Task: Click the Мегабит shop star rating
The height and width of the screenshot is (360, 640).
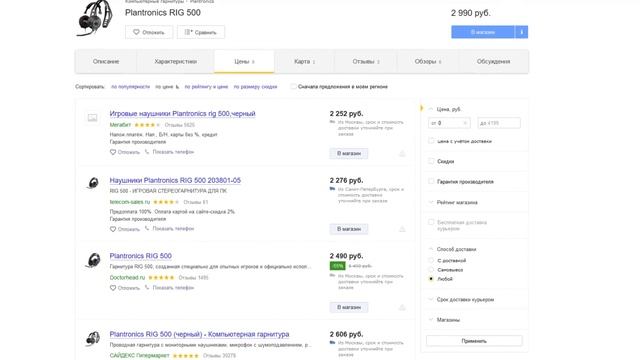Action: 147,125
